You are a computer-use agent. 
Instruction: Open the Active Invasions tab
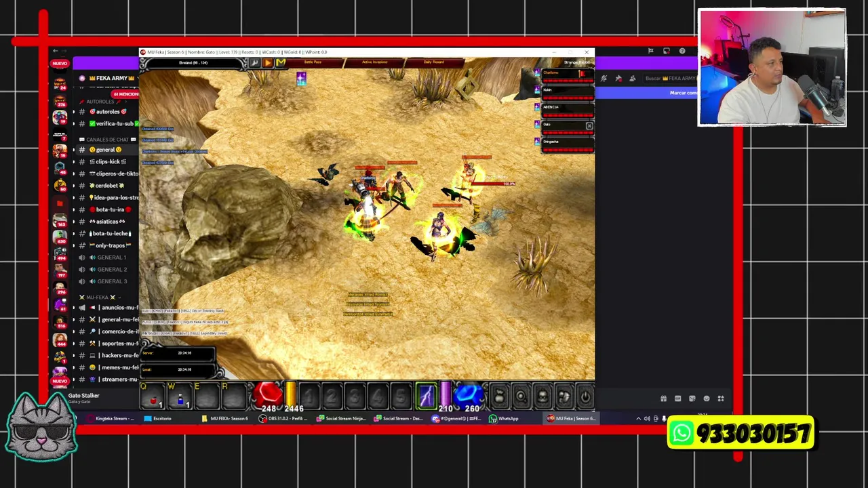click(x=374, y=62)
